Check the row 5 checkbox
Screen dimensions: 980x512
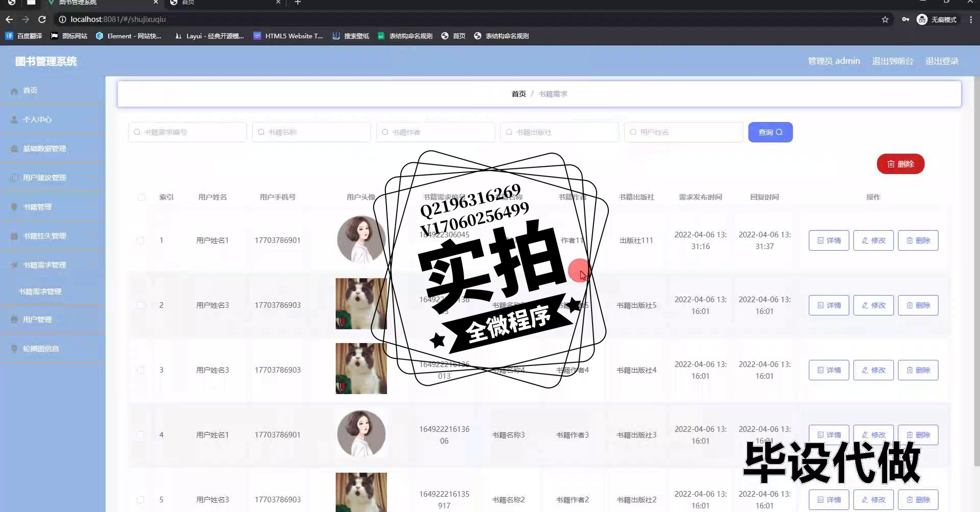(141, 500)
